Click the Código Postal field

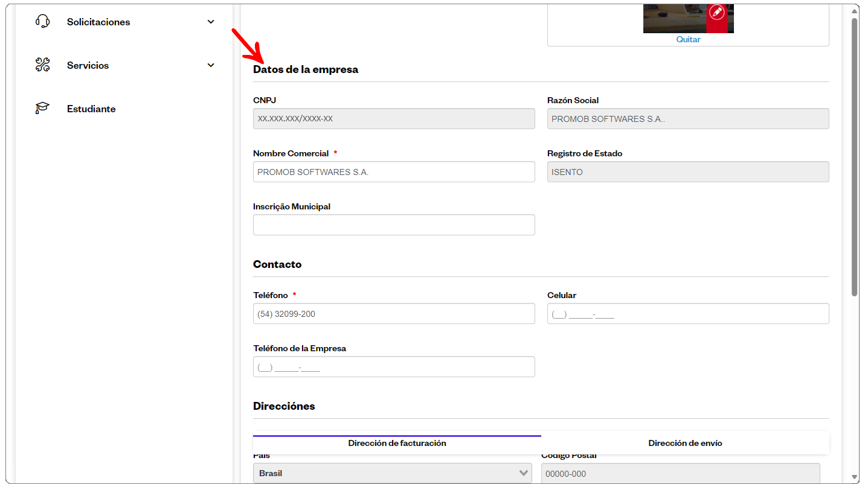tap(681, 473)
